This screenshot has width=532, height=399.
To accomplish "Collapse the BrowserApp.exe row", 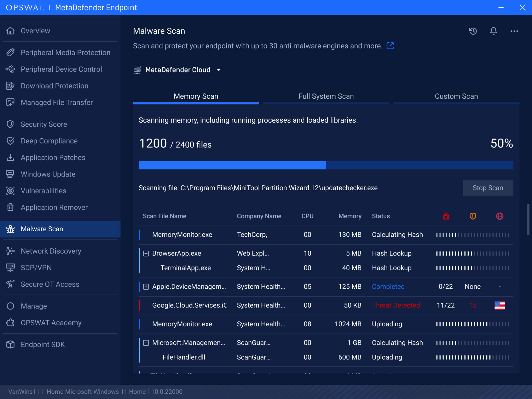I will pyautogui.click(x=146, y=253).
